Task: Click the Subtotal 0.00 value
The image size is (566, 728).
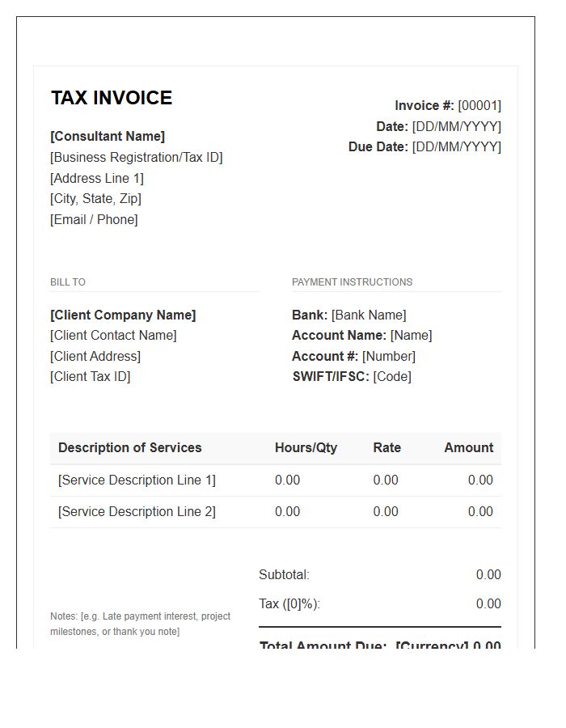Action: click(x=488, y=575)
